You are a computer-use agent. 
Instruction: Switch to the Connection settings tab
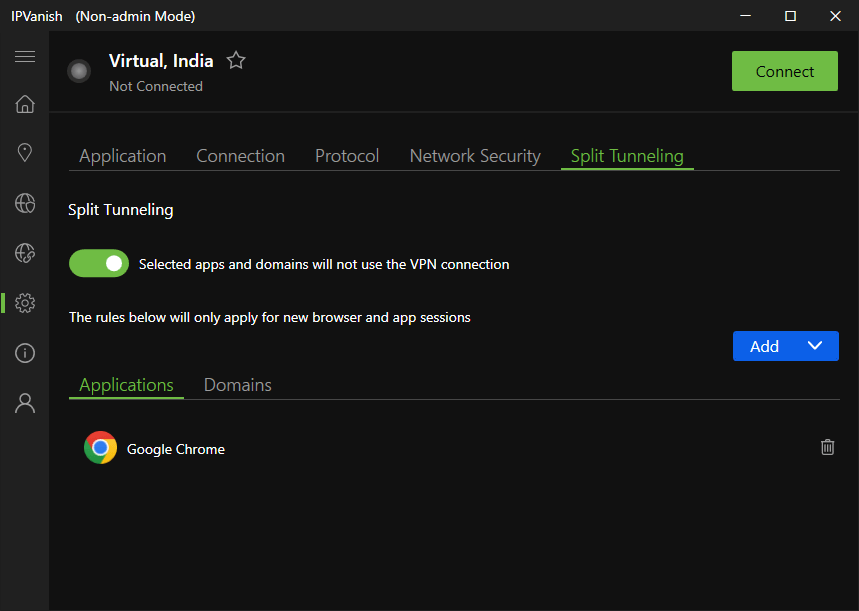[240, 156]
